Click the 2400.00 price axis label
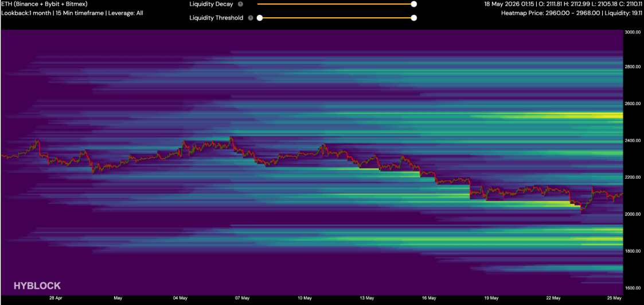The width and height of the screenshot is (644, 305). click(633, 141)
